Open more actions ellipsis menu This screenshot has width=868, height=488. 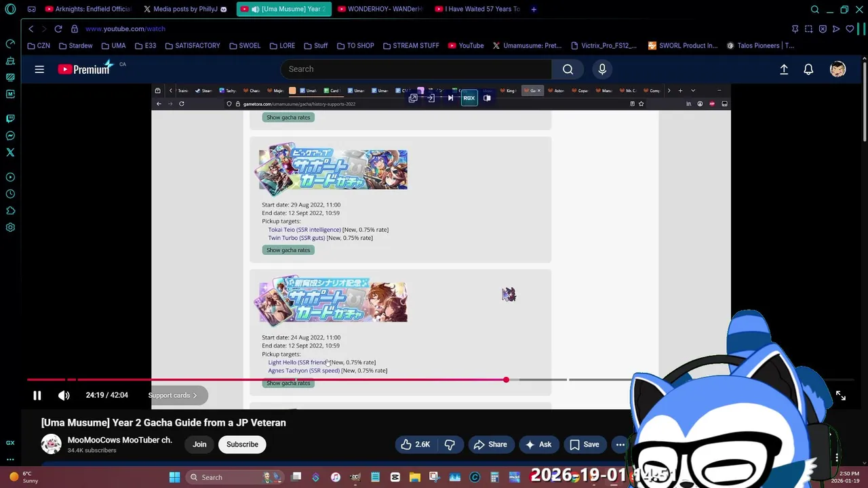click(x=620, y=445)
